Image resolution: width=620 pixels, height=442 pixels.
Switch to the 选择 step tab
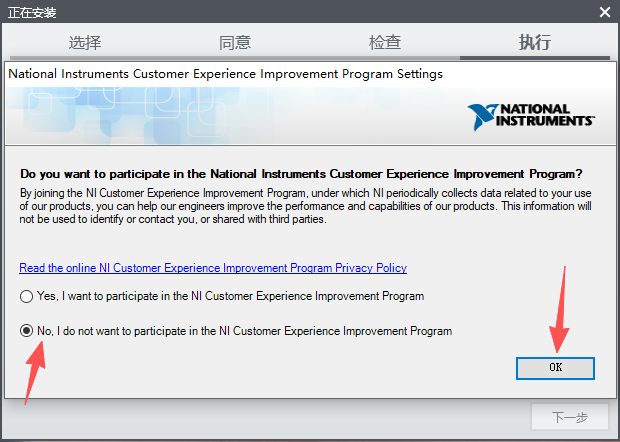coord(85,43)
